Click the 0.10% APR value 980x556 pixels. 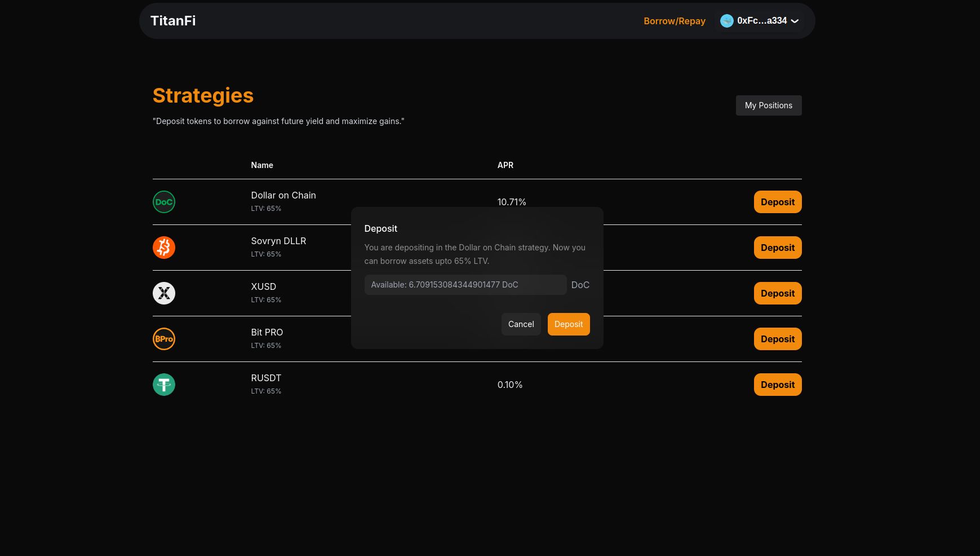tap(510, 385)
